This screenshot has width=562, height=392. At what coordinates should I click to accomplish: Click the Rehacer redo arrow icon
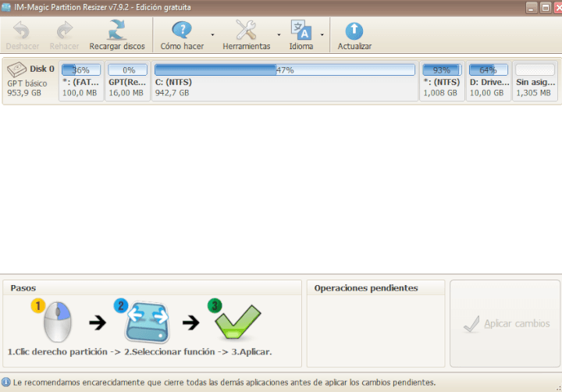coord(65,30)
